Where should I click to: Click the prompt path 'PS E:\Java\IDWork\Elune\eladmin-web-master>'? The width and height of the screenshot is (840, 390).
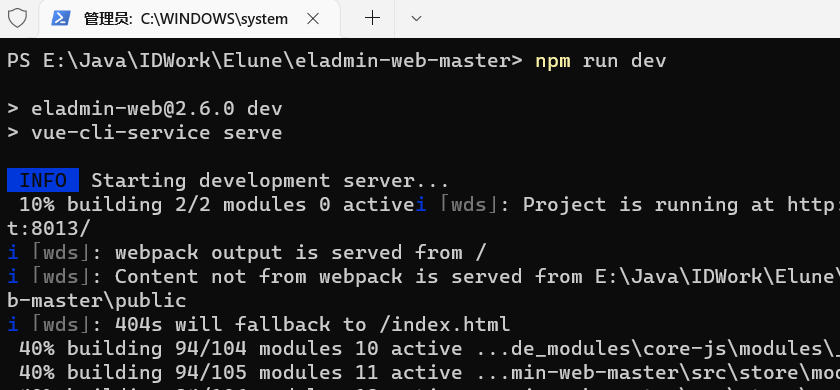pos(265,61)
